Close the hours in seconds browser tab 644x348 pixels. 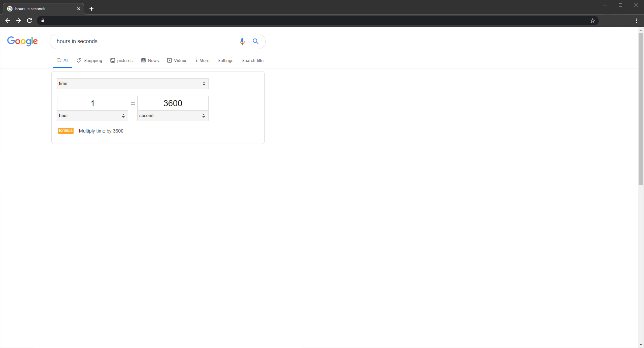[79, 9]
